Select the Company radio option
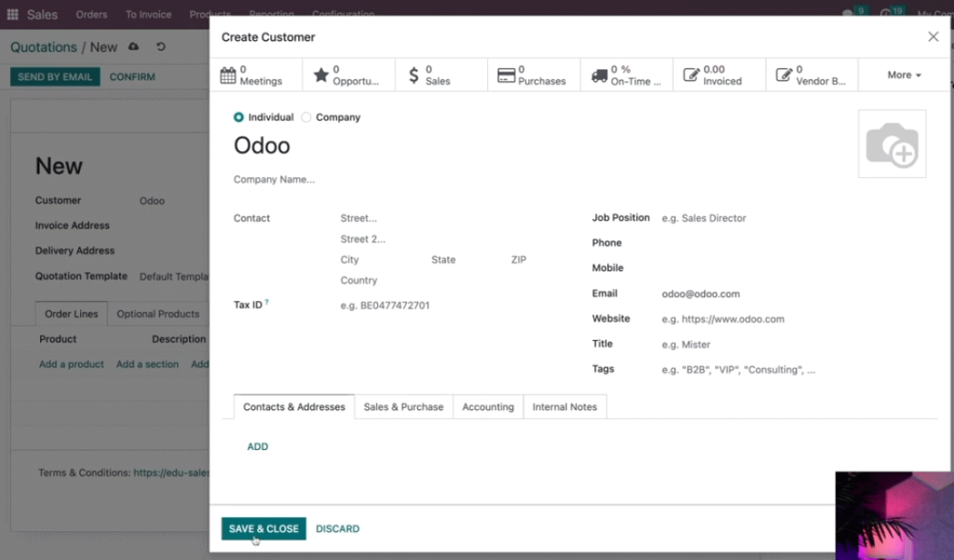 tap(307, 116)
